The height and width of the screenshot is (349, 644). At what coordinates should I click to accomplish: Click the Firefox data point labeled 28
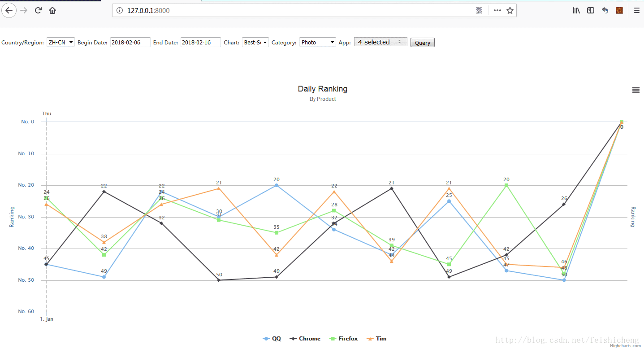[334, 210]
